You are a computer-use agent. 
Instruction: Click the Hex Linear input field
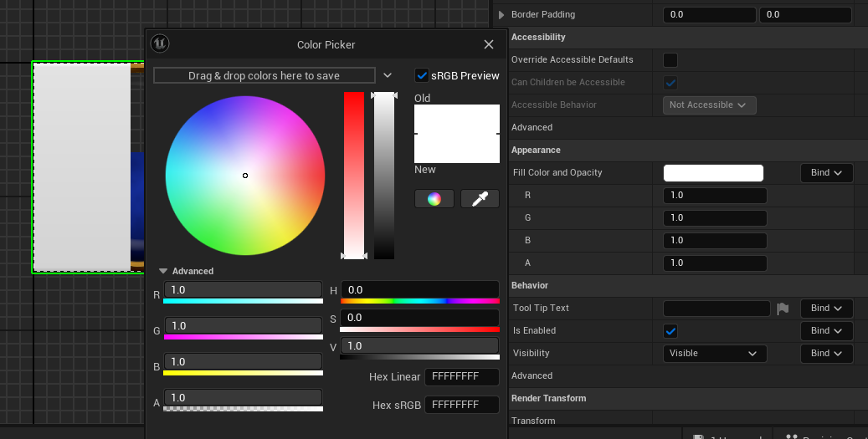pyautogui.click(x=462, y=376)
